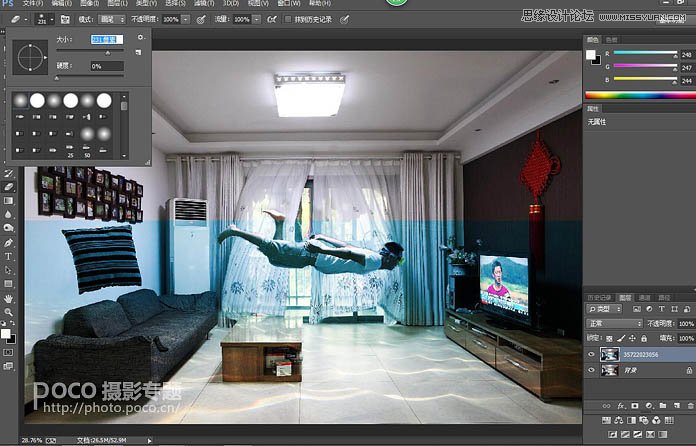
Task: Select the Hand tool
Action: point(8,299)
